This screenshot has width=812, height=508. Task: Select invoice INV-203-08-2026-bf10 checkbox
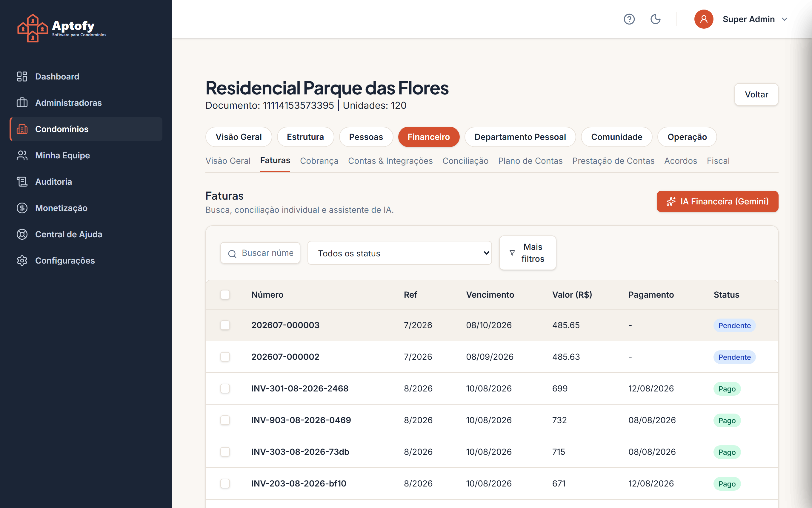point(225,483)
